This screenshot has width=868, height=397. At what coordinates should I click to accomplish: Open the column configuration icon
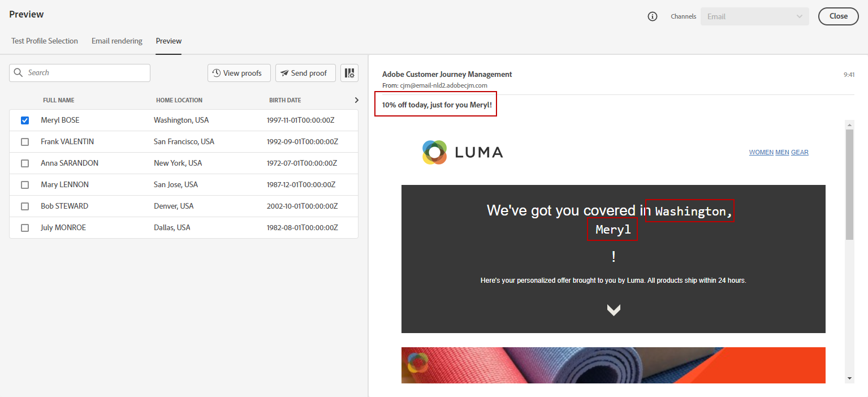coord(349,73)
